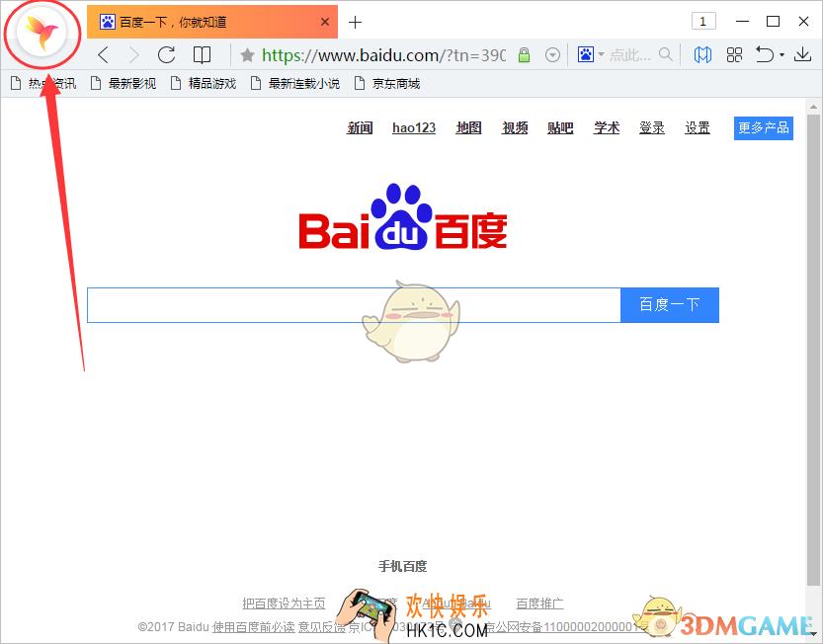
Task: Click the address bar URL field
Action: coord(383,54)
